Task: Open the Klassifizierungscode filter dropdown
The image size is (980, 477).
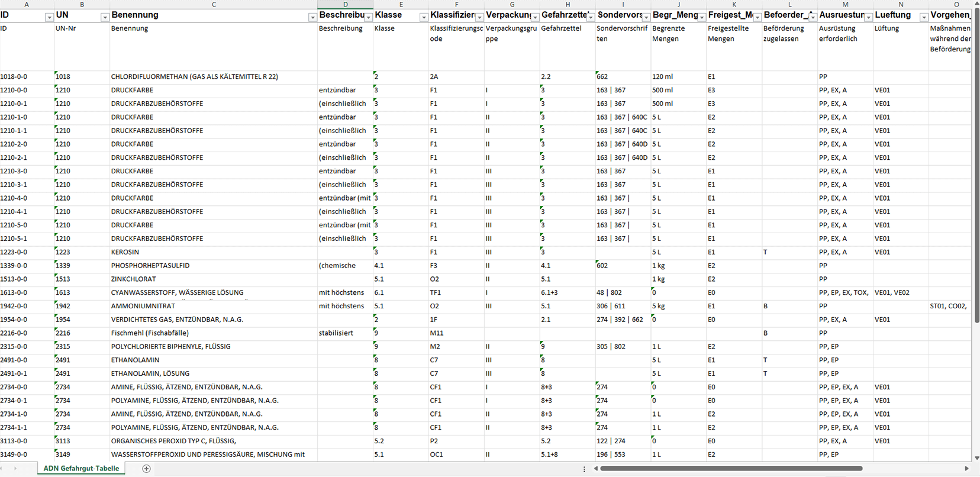Action: (x=479, y=18)
